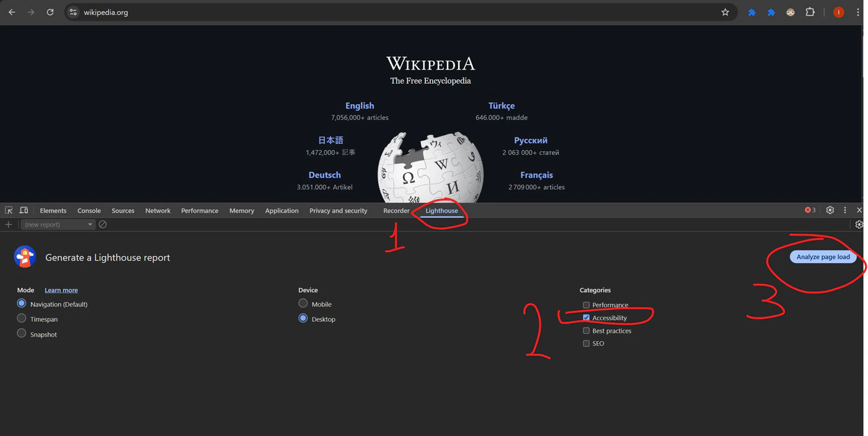Click the browser forward arrow

tap(31, 12)
